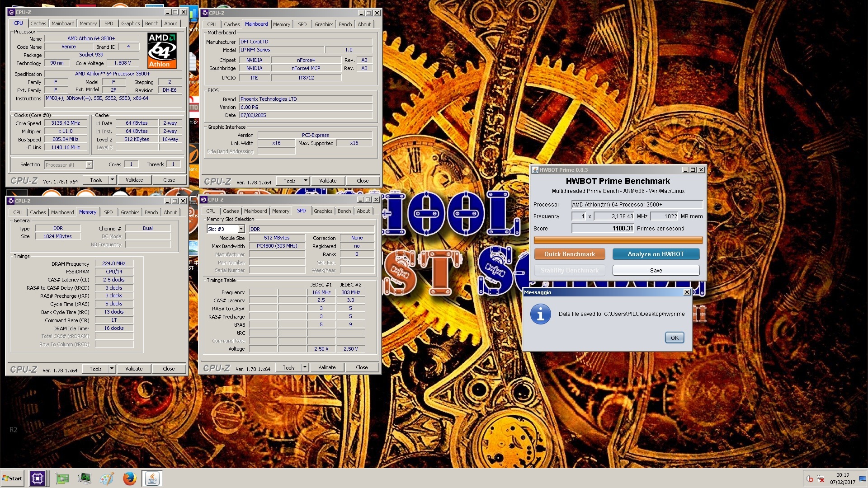This screenshot has height=488, width=868.
Task: Select Core Speed value 3135.43 MHz
Action: coord(66,123)
